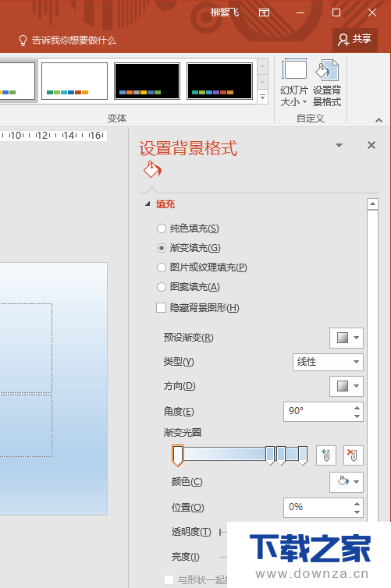The width and height of the screenshot is (391, 588).
Task: Choose the second black variant thumbnail
Action: pyautogui.click(x=219, y=81)
